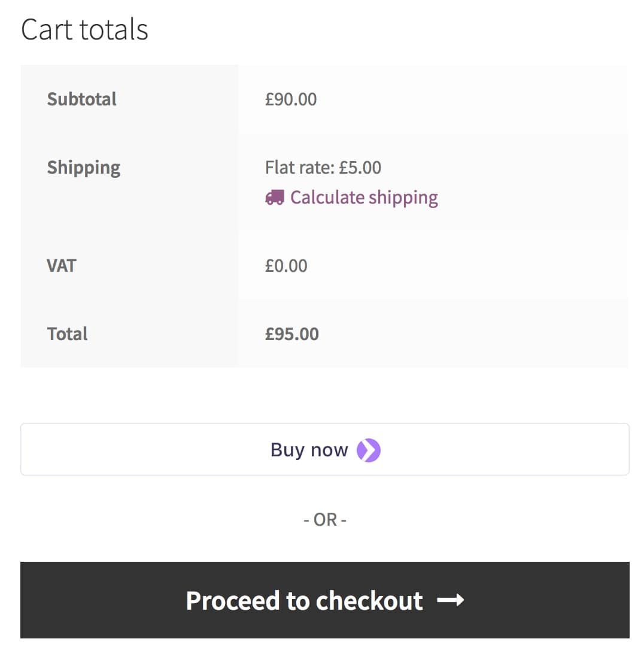Screen dimensions: 644x654
Task: Click the Cart totals heading
Action: pyautogui.click(x=84, y=29)
